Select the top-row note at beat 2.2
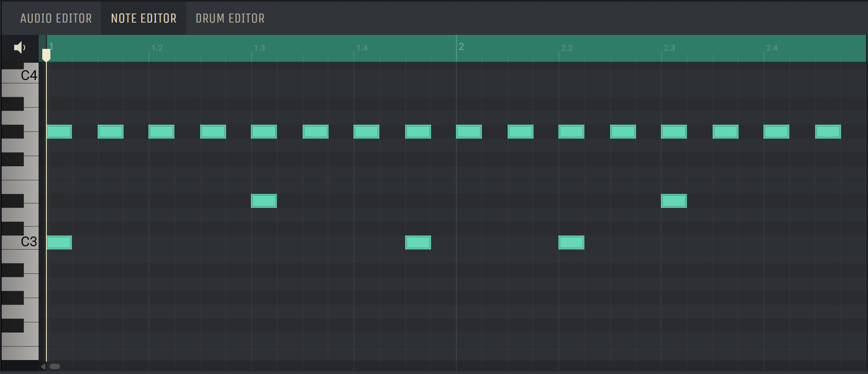 pyautogui.click(x=571, y=132)
